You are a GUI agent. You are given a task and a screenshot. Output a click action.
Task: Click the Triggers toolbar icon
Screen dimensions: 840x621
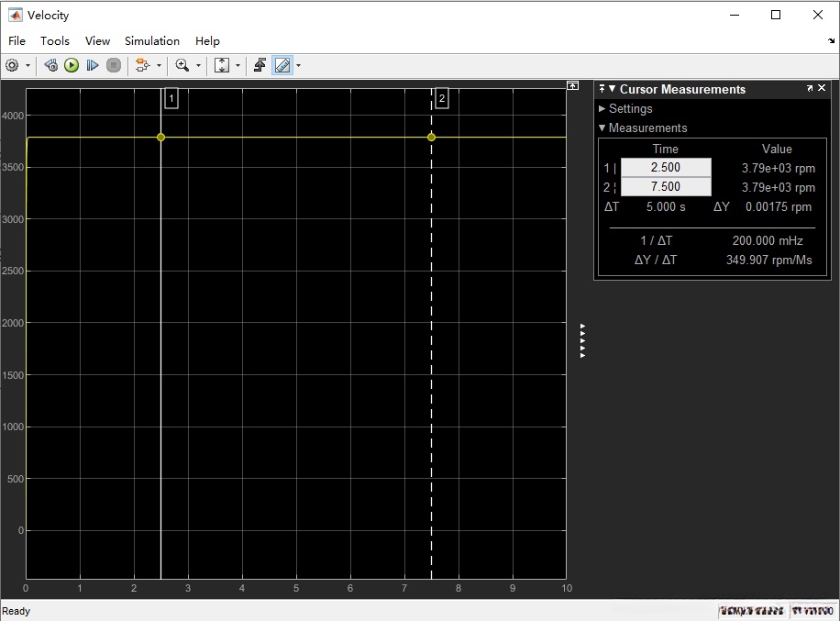click(260, 65)
